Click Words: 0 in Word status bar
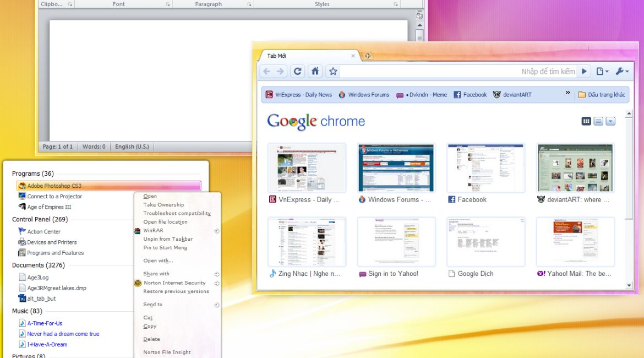This screenshot has width=644, height=358. pos(94,147)
